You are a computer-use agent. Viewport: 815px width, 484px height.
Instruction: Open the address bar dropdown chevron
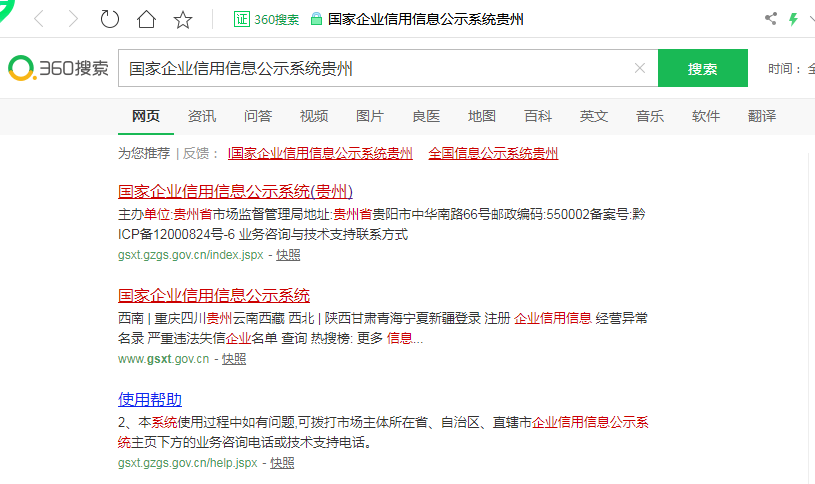811,19
